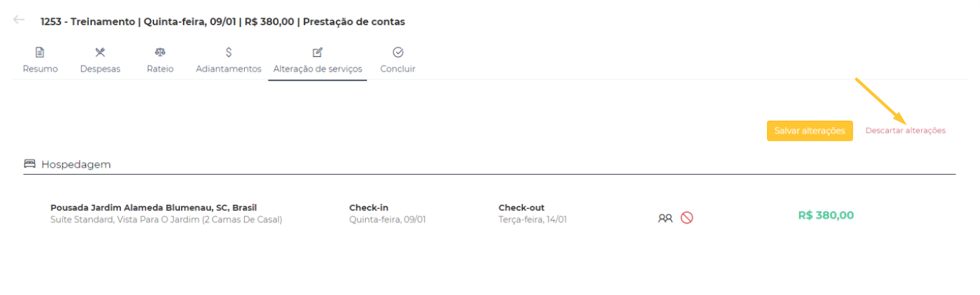Switch to the Rateio tab label
The width and height of the screenshot is (980, 295).
pos(160,69)
